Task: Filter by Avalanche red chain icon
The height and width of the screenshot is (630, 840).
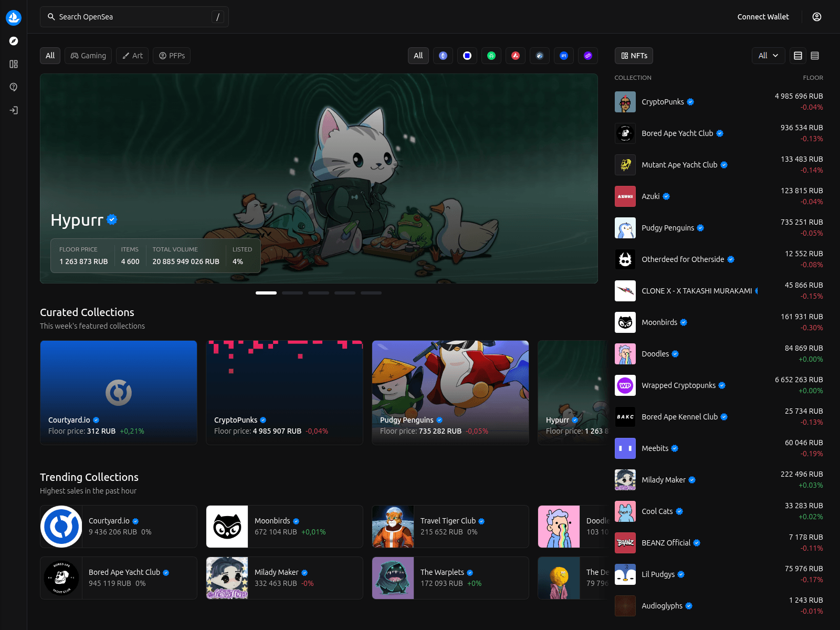Action: pos(516,56)
